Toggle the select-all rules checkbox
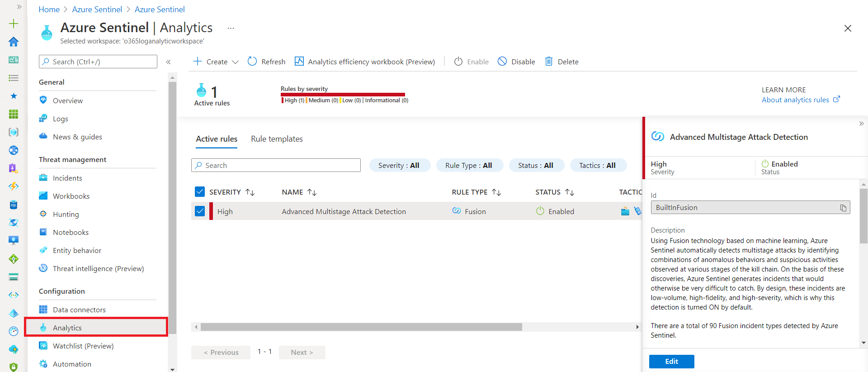 click(x=200, y=192)
